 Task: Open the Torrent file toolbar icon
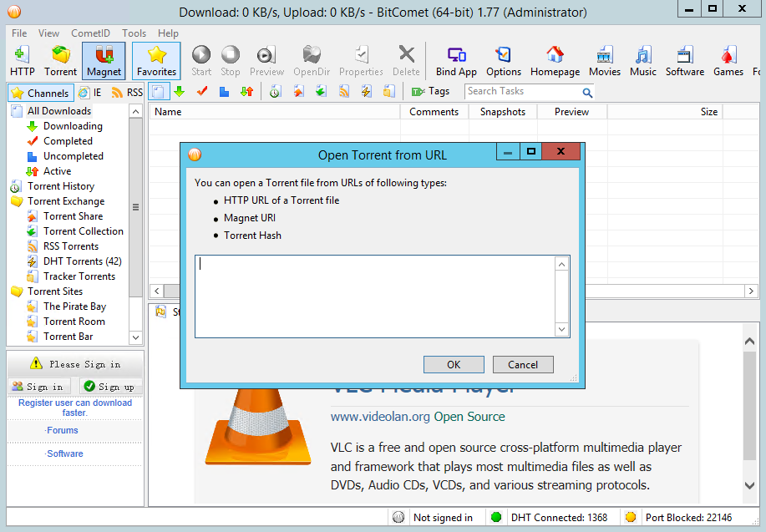[x=61, y=61]
